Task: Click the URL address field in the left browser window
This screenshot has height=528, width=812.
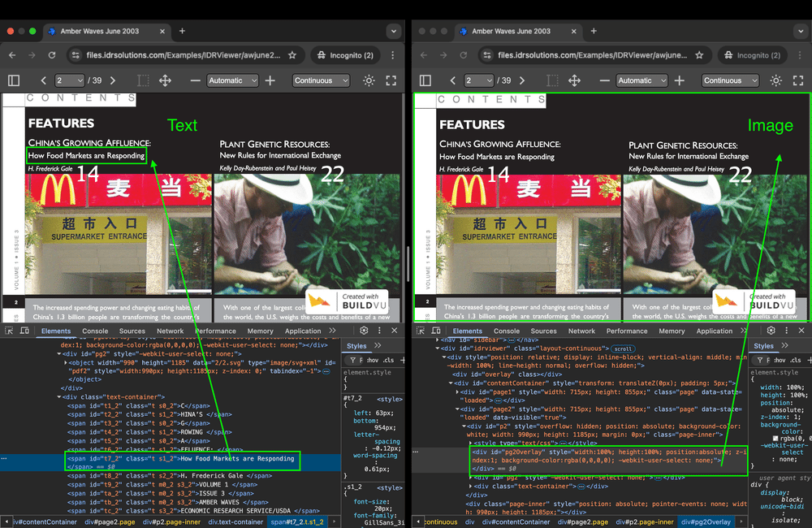Action: [184, 55]
